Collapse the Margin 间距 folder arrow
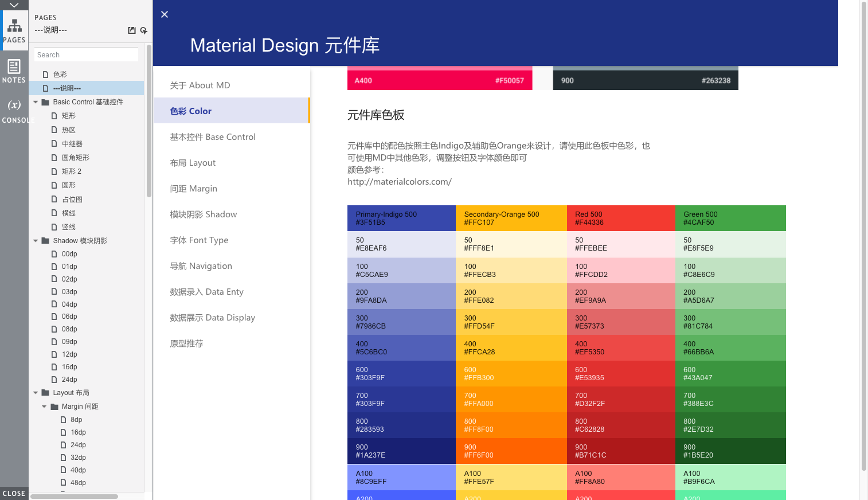This screenshot has width=868, height=500. (x=44, y=407)
